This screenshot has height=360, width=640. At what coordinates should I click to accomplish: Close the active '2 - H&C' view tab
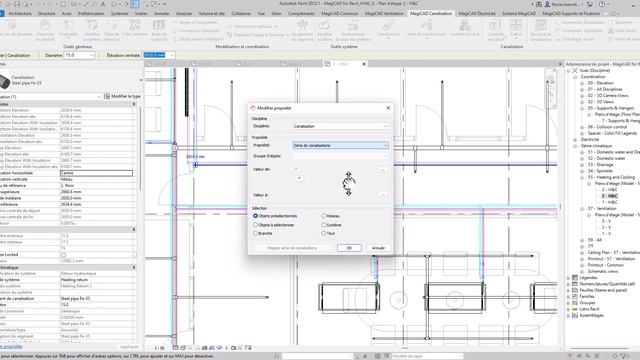click(x=364, y=64)
